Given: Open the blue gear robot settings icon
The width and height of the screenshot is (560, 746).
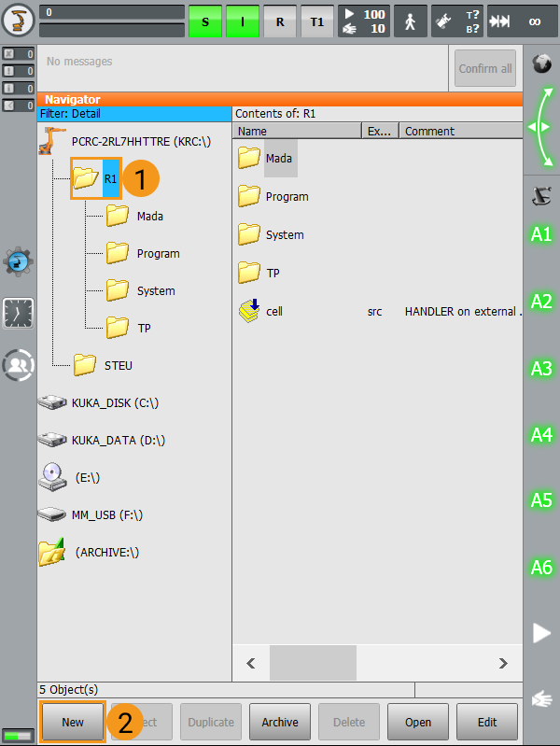Looking at the screenshot, I should pyautogui.click(x=18, y=261).
